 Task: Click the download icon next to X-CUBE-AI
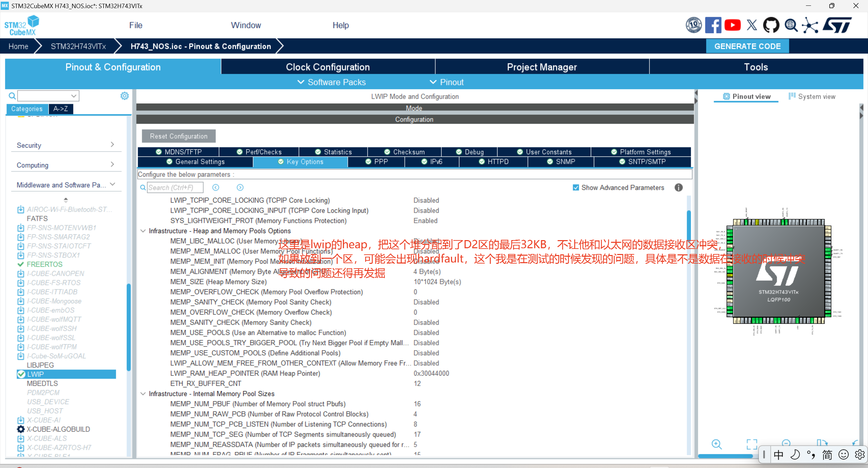pos(21,420)
